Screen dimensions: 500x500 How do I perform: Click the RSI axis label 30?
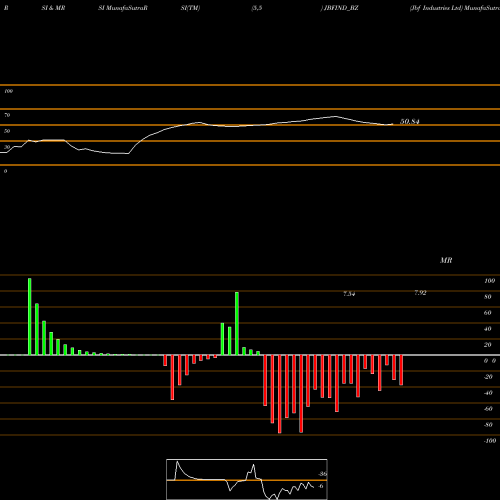pos(7,147)
